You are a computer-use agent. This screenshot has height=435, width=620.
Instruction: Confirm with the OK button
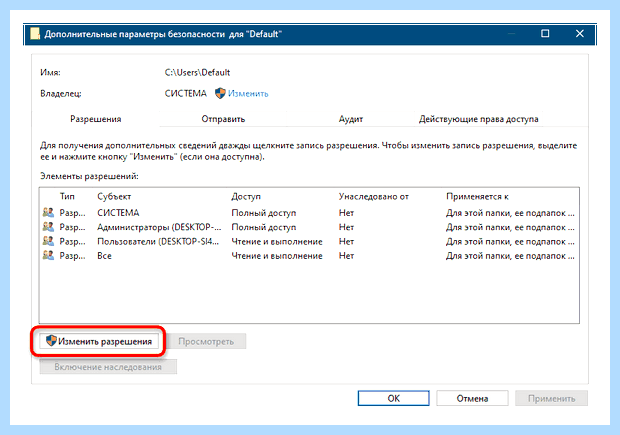[393, 398]
